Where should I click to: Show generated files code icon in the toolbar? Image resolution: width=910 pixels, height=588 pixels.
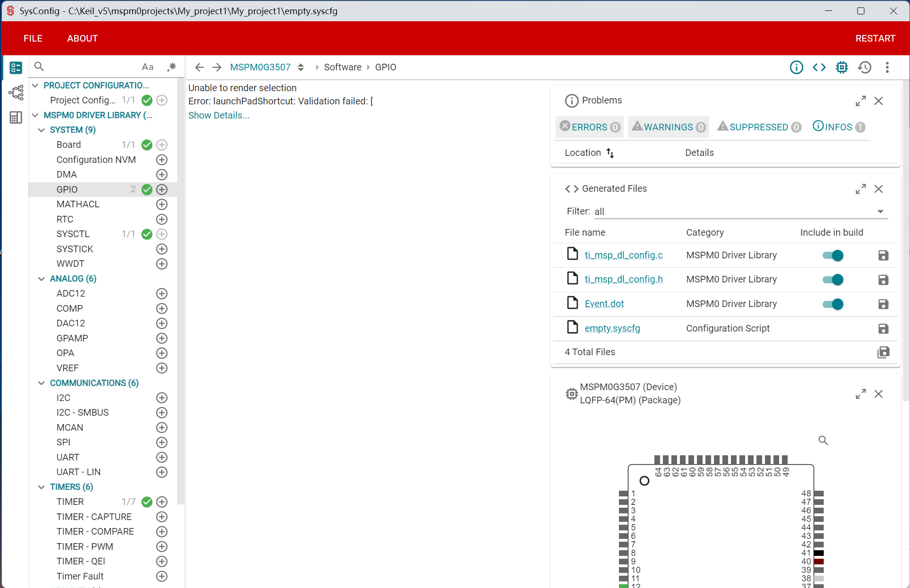819,68
